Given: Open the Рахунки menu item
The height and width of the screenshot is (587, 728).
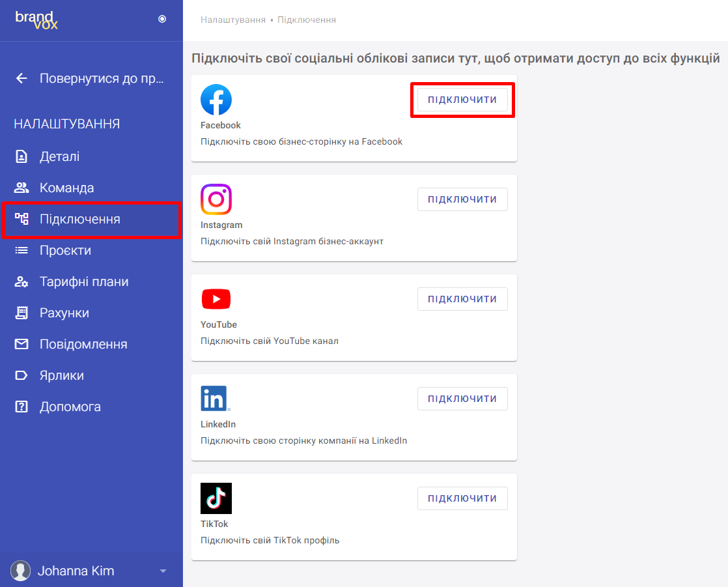Looking at the screenshot, I should (x=91, y=313).
